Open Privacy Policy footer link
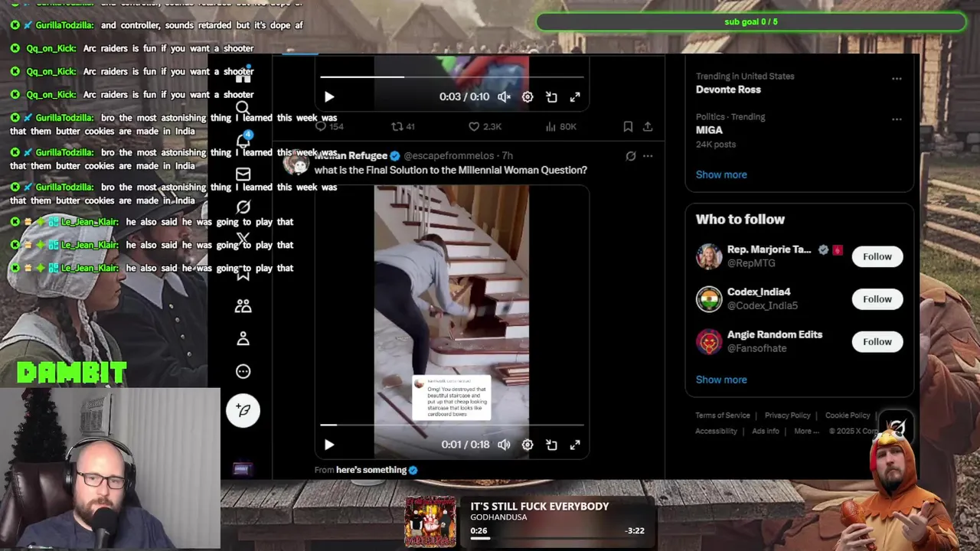 787,416
